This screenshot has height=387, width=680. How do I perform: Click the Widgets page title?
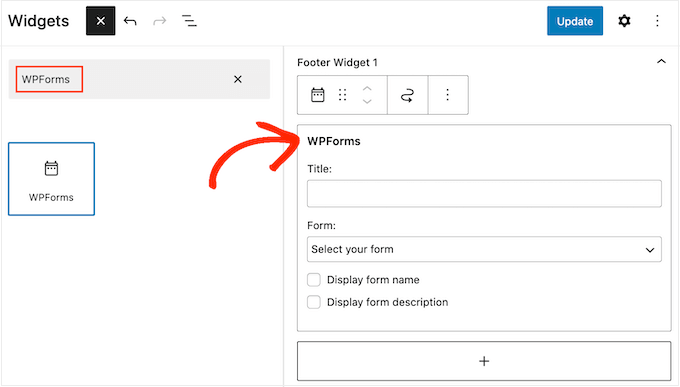coord(39,21)
